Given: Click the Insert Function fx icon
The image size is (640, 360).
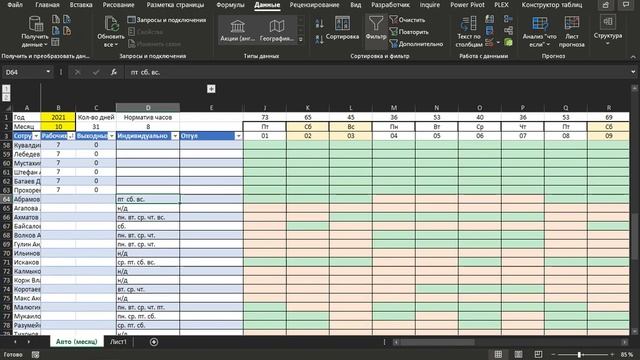Looking at the screenshot, I should click(x=113, y=72).
